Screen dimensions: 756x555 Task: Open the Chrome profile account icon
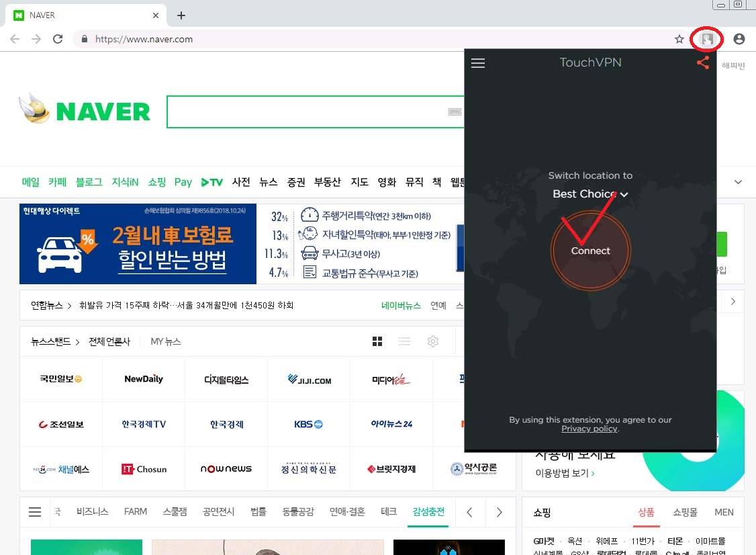[x=739, y=40]
